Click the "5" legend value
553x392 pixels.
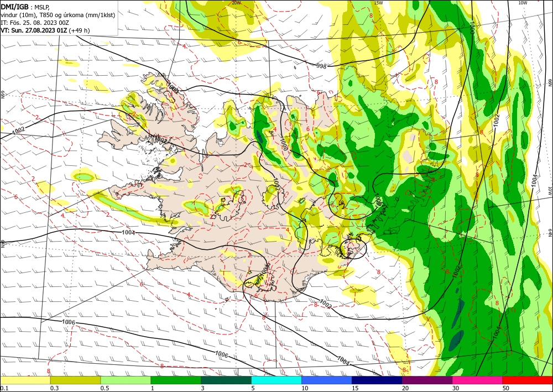point(253,388)
